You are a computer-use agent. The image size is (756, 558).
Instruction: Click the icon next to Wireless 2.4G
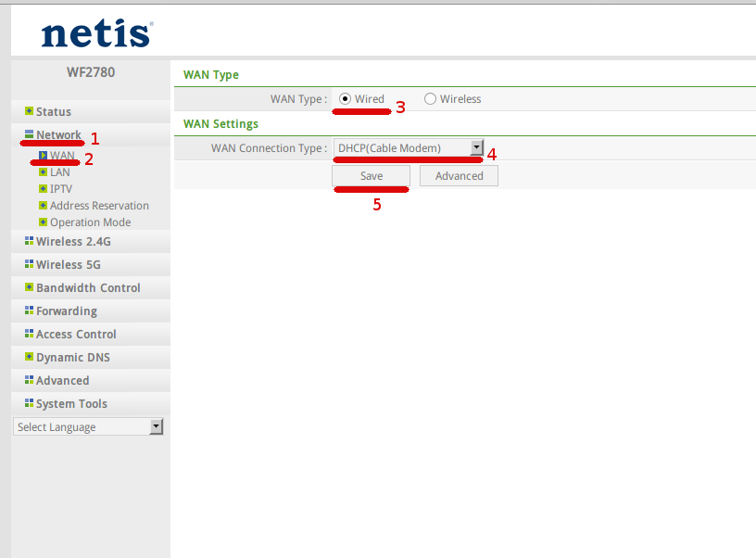[x=30, y=241]
